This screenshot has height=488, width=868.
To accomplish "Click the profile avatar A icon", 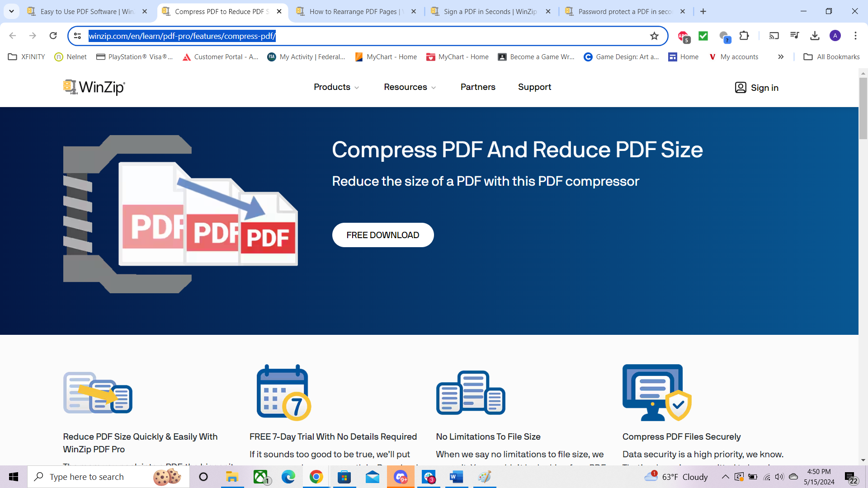I will pyautogui.click(x=835, y=36).
